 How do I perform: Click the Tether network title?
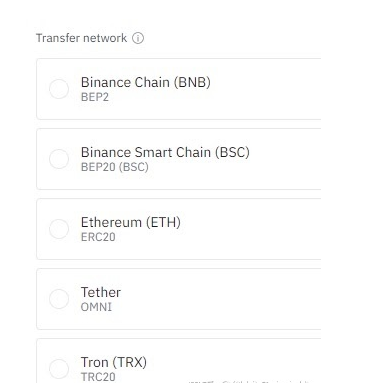[x=101, y=292]
